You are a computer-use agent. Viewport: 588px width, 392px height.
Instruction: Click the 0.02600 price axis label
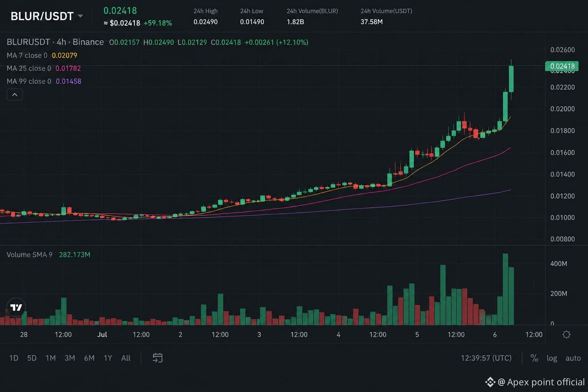tap(562, 50)
